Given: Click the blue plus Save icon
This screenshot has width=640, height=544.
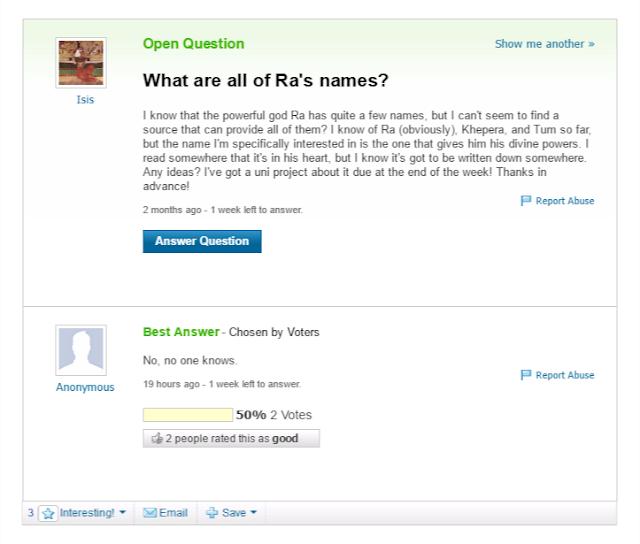Looking at the screenshot, I should point(212,513).
